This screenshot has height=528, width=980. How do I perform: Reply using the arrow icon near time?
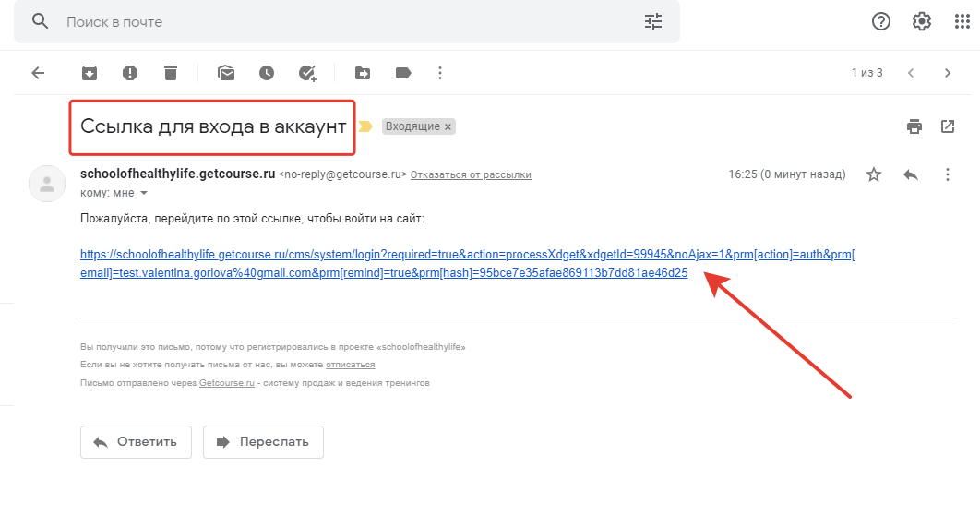[x=911, y=174]
